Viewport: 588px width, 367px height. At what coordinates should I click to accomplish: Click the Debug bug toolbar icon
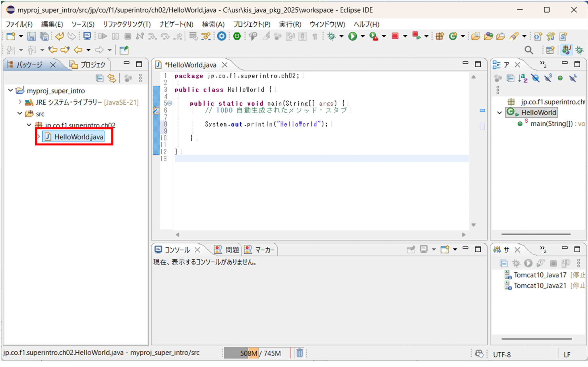pos(331,36)
